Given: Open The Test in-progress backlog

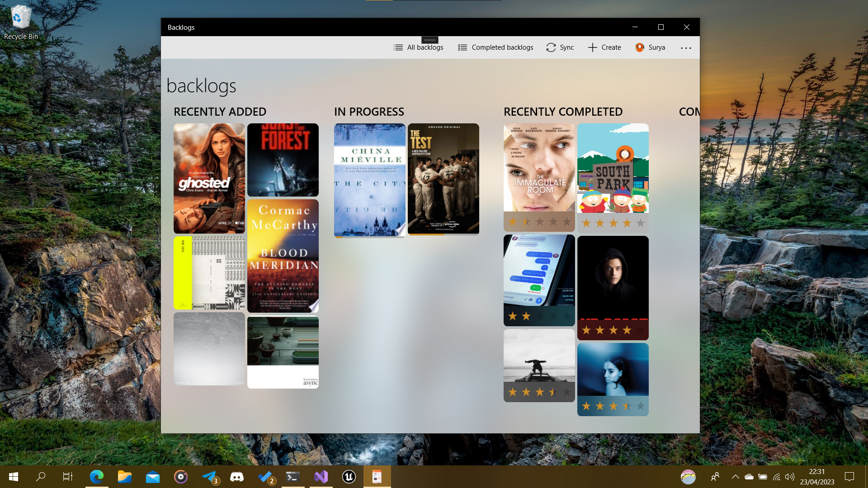Looking at the screenshot, I should 443,178.
